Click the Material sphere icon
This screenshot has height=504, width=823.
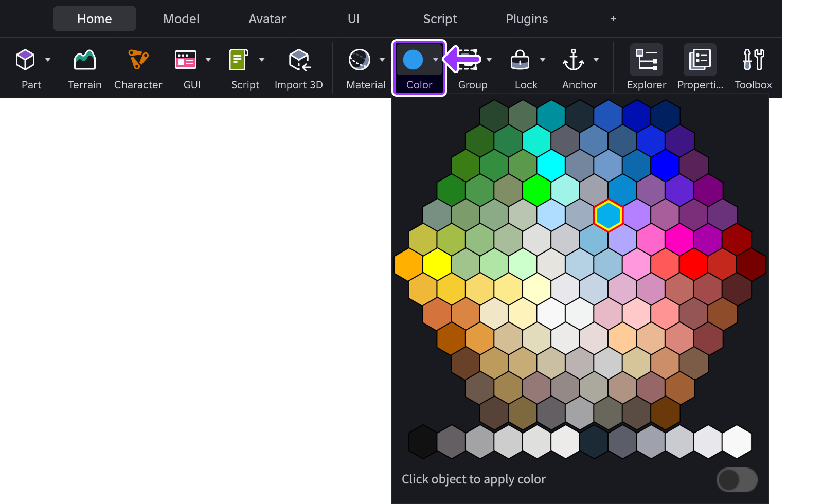360,60
